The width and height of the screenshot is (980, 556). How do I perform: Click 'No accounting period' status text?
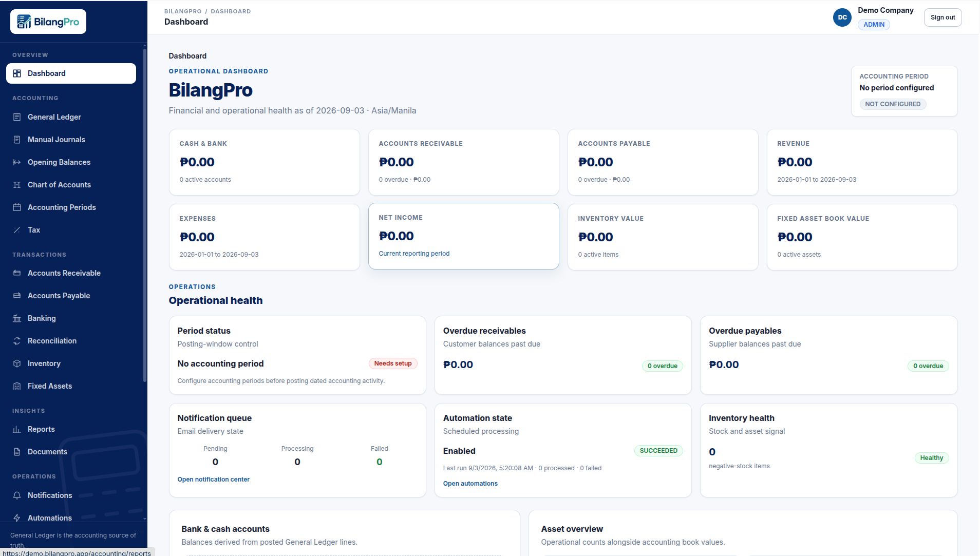click(220, 363)
